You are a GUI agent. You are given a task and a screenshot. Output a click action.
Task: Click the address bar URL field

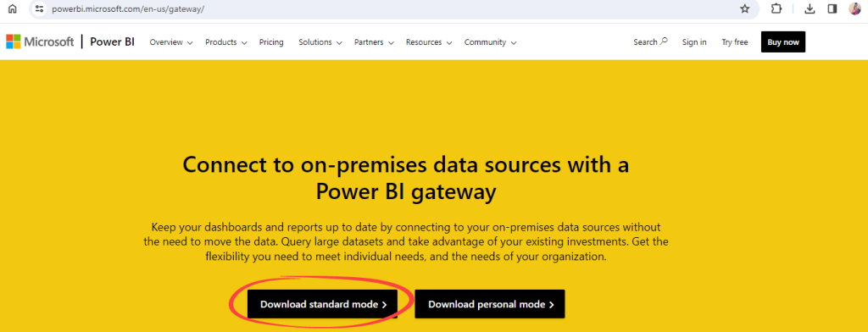[387, 8]
